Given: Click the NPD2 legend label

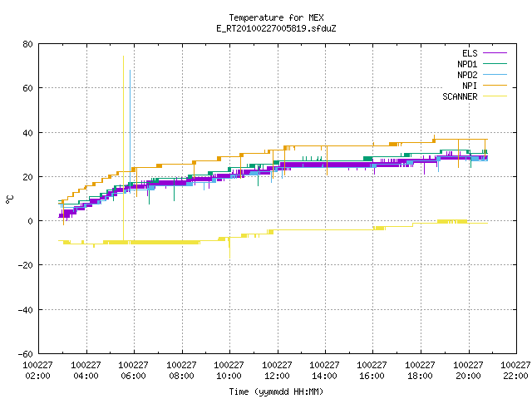Looking at the screenshot, I should pos(467,75).
